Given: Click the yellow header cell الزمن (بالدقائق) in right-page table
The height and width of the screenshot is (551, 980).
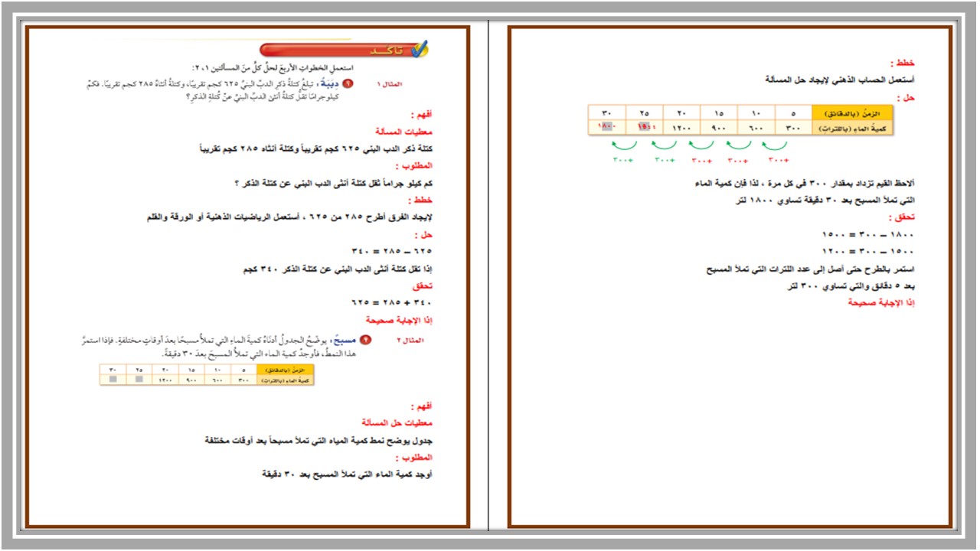Looking at the screenshot, I should pos(853,113).
